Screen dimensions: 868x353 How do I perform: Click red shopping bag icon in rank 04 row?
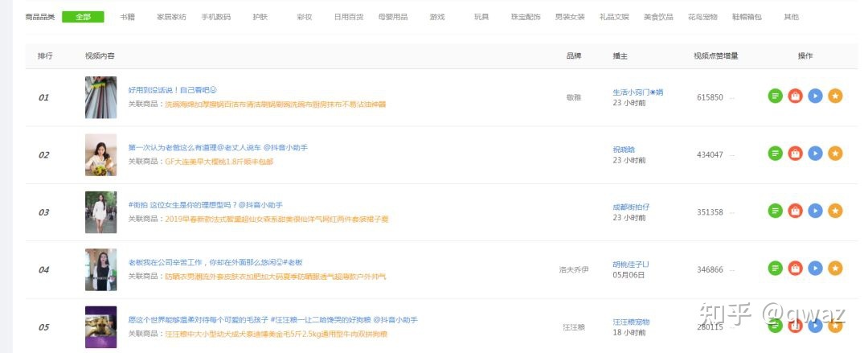coord(795,269)
